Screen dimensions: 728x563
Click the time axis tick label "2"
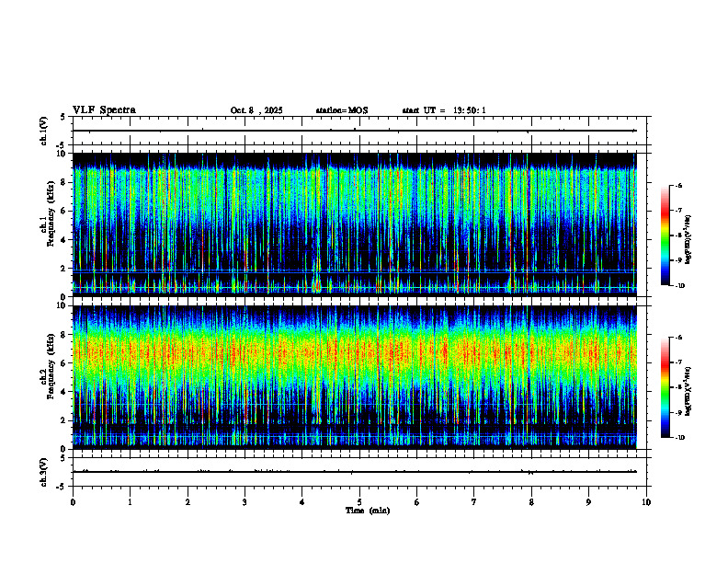(188, 502)
